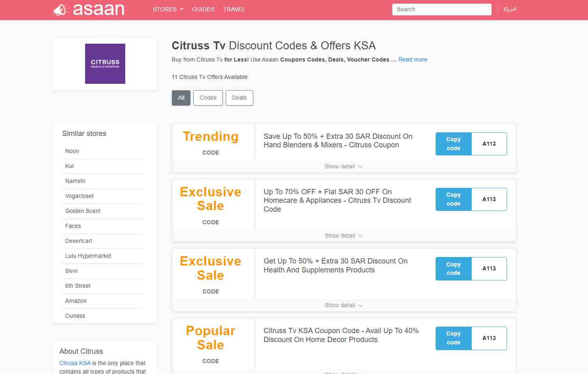
Task: Copy code for Hand Blenders offer
Action: tap(453, 144)
